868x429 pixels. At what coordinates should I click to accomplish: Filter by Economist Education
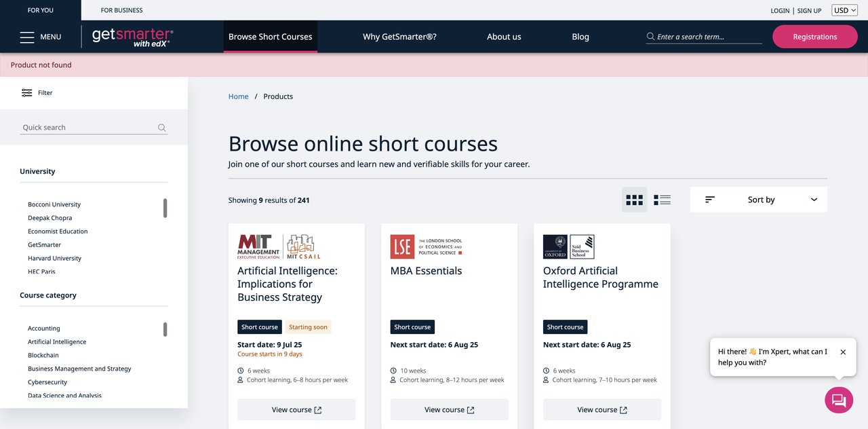(x=58, y=231)
